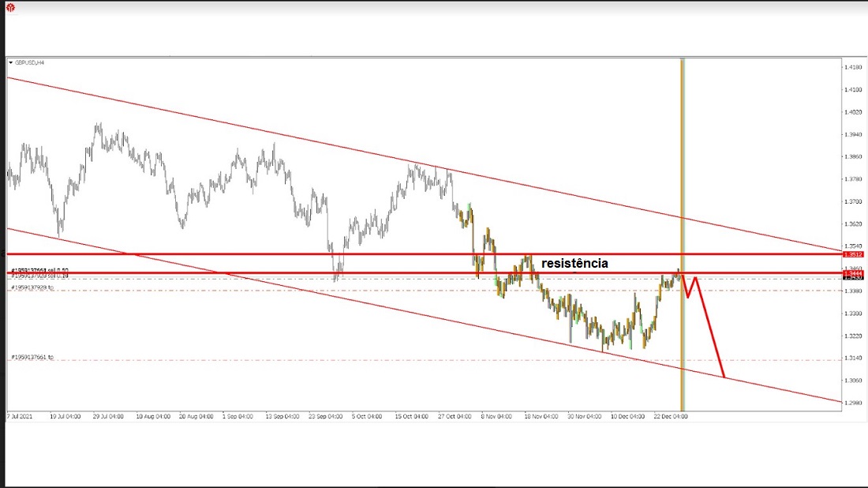Click the '15 Oct 04:00' time axis label
This screenshot has width=868, height=488.
pos(411,416)
